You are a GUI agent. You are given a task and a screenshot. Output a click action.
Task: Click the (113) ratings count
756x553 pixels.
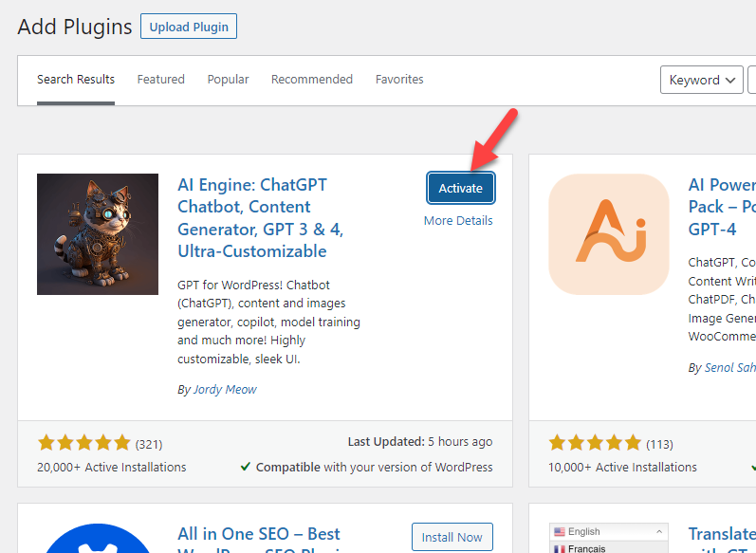tap(659, 444)
